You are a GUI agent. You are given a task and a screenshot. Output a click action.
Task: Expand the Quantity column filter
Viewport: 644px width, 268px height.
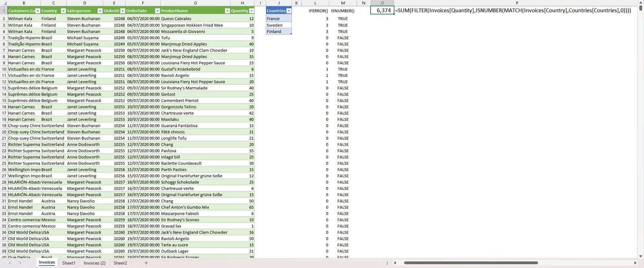(252, 11)
